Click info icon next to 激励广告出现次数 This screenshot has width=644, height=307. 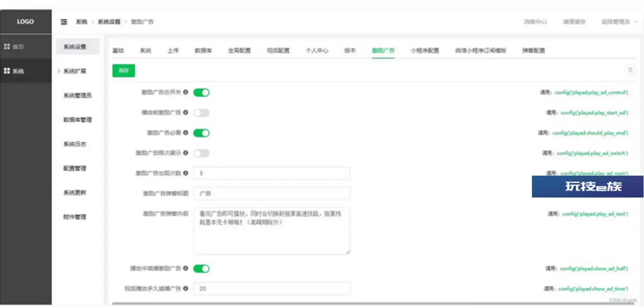[x=186, y=173]
